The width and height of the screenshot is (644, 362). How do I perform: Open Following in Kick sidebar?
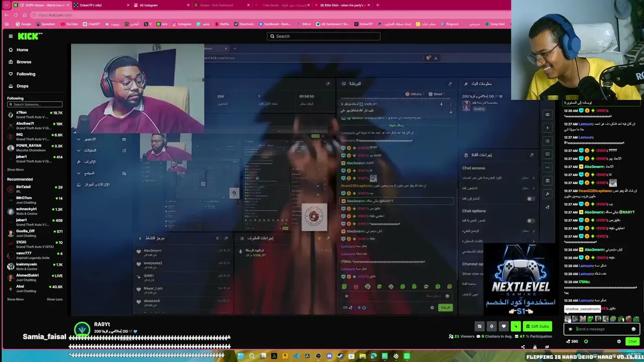[26, 74]
